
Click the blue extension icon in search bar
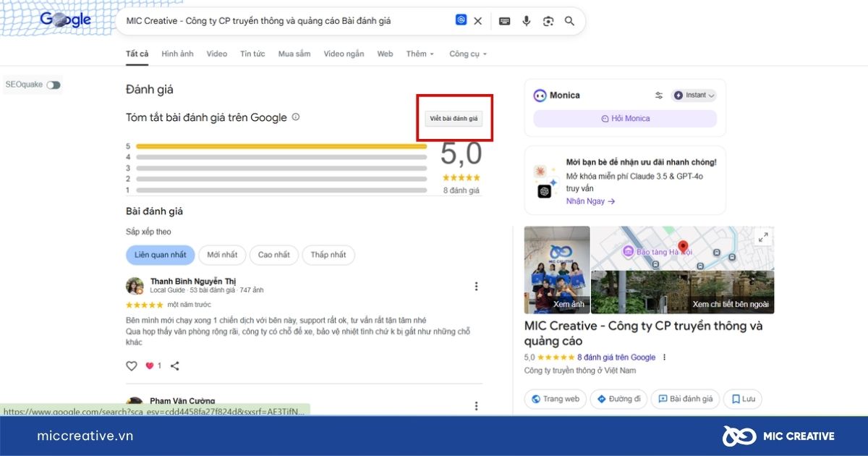pos(461,20)
